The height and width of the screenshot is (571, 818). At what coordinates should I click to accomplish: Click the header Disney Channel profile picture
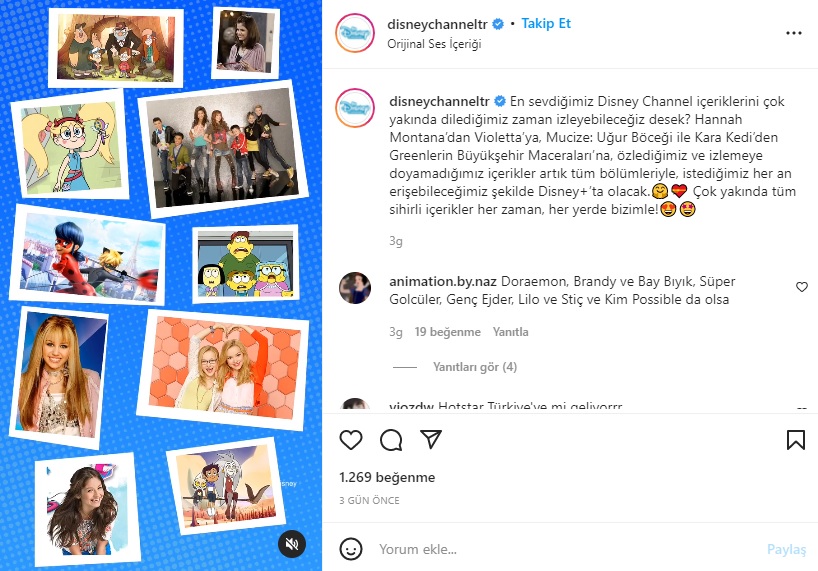[355, 33]
